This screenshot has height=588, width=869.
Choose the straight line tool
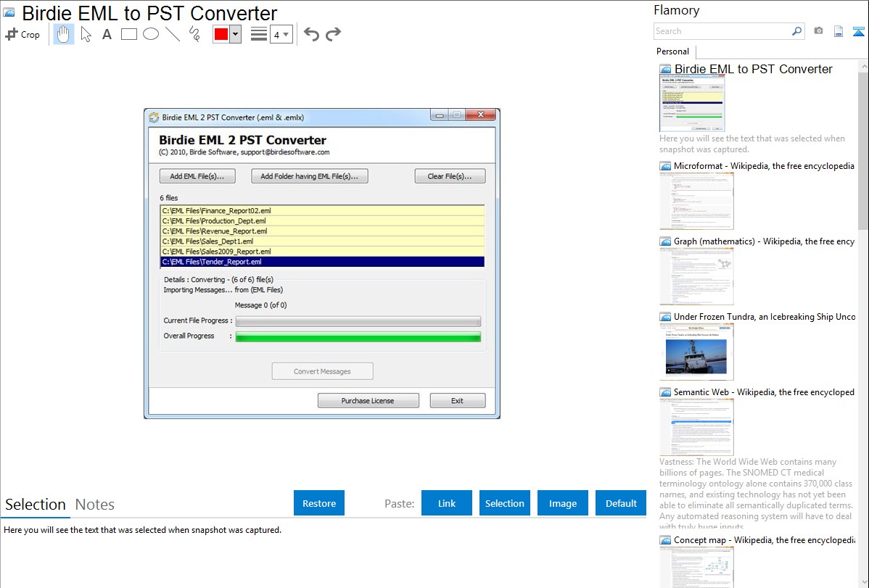pyautogui.click(x=173, y=34)
